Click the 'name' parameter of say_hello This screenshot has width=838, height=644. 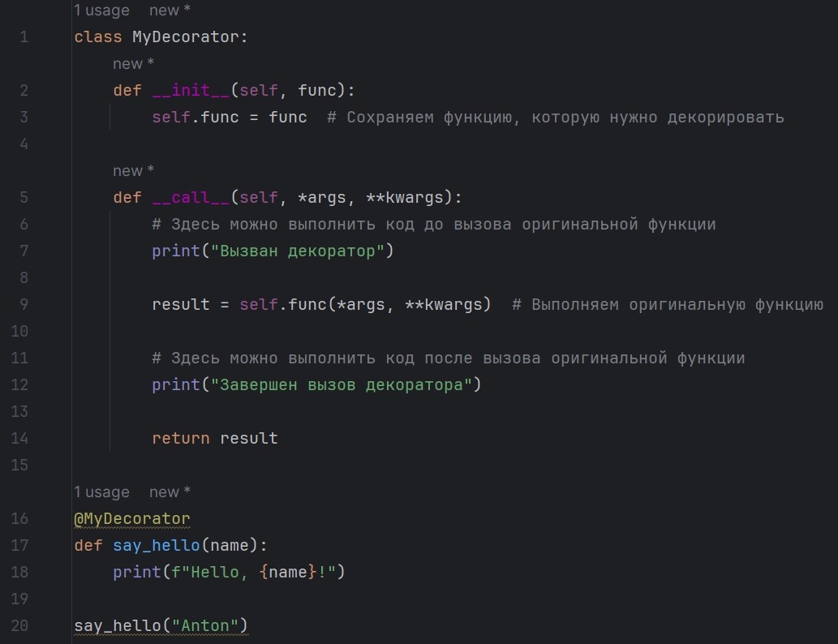230,545
